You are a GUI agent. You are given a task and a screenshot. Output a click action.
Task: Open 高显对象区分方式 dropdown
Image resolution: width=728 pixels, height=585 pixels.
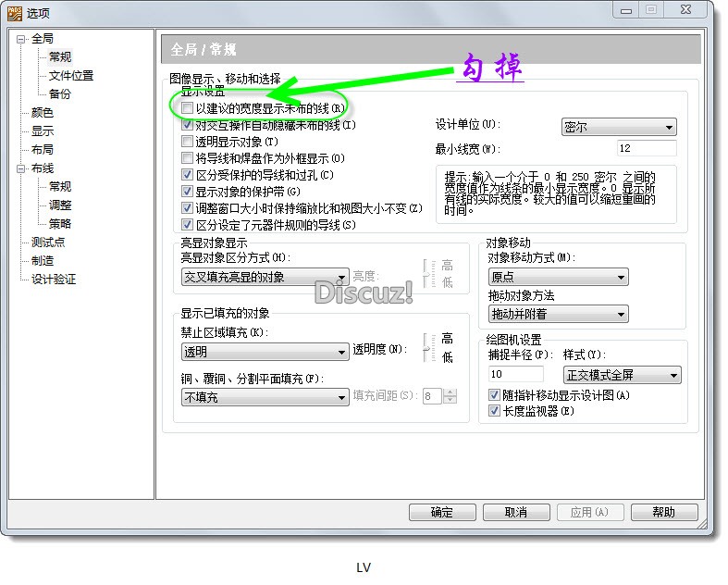click(x=265, y=277)
